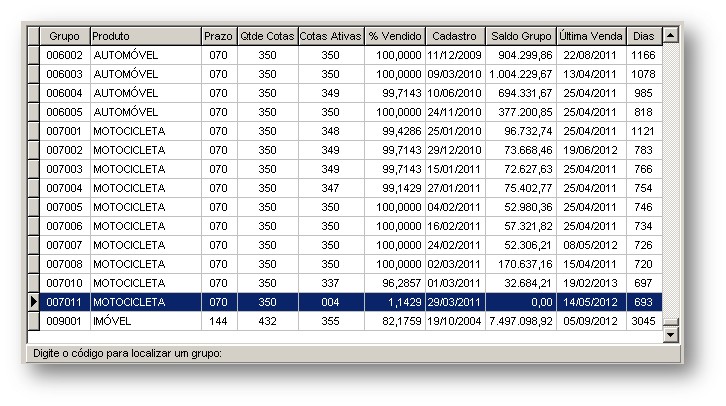Viewport: 726px width, 406px height.
Task: Select group cell 007003
Action: coord(64,169)
